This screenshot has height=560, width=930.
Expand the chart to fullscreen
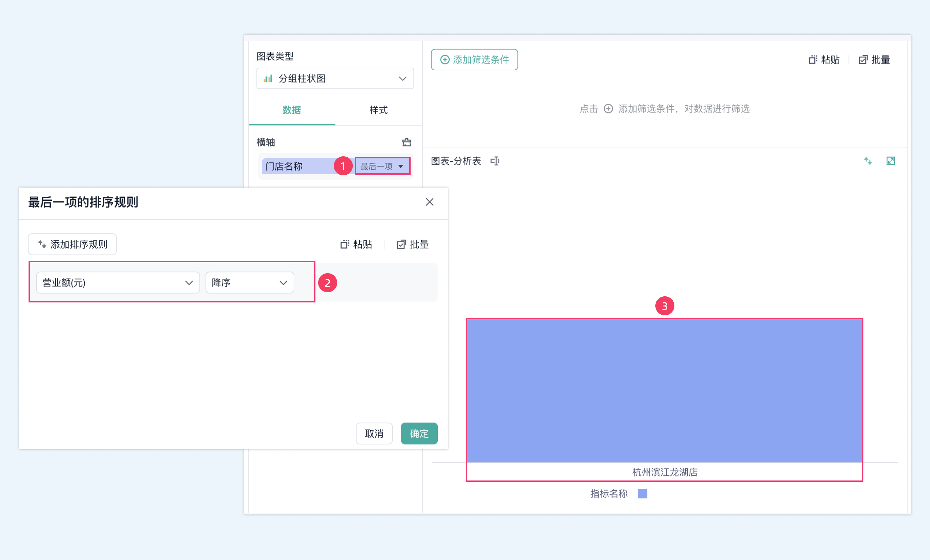point(891,161)
